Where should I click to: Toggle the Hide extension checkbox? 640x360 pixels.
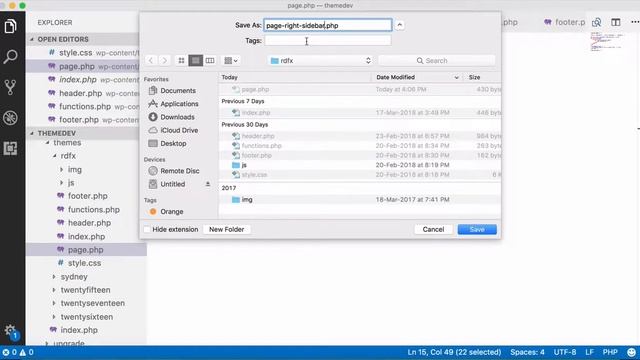coord(147,229)
